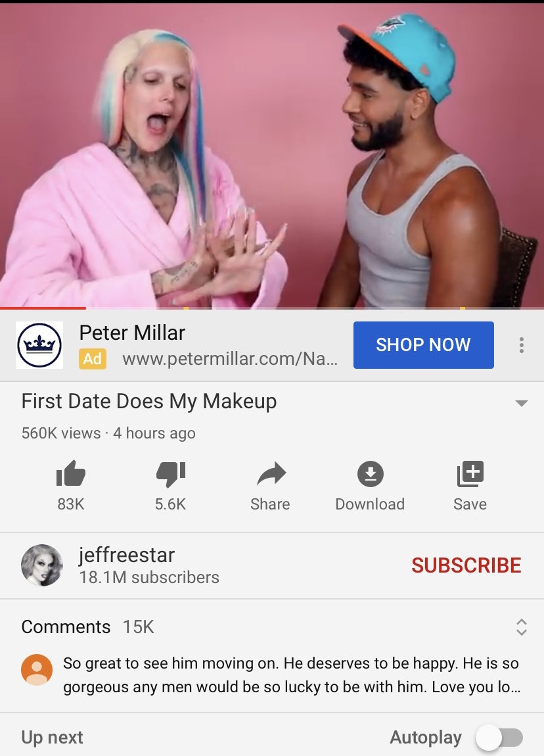Tap the orange commenter profile icon
The height and width of the screenshot is (756, 544).
pyautogui.click(x=37, y=670)
